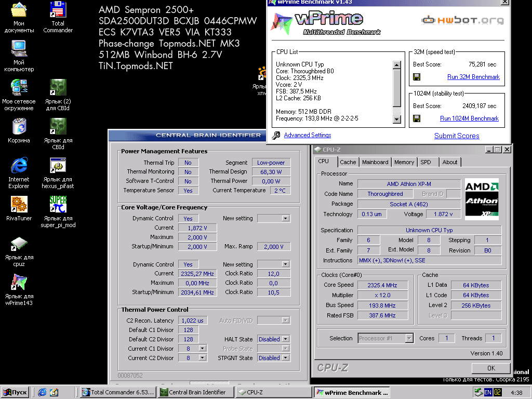
Task: Click the save icon for 32M score
Action: tap(417, 77)
